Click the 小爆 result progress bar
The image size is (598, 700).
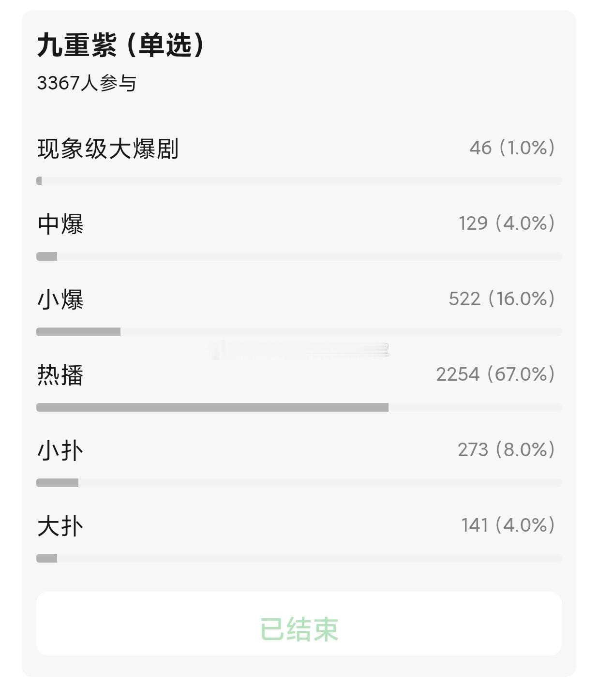pyautogui.click(x=299, y=332)
